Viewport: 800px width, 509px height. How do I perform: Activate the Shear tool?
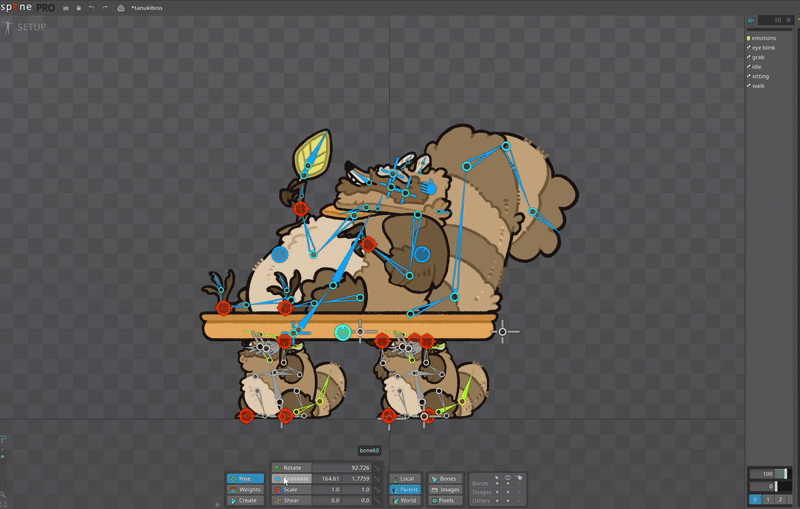[291, 500]
